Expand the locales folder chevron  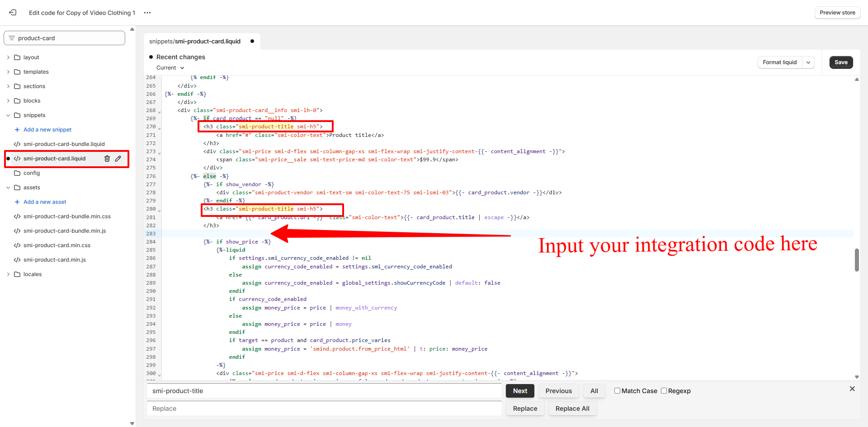pos(8,274)
